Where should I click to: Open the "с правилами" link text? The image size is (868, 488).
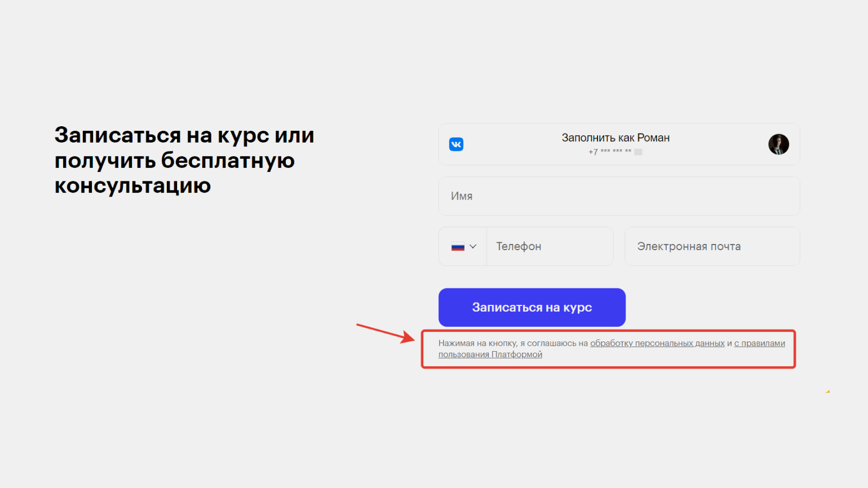pos(759,343)
